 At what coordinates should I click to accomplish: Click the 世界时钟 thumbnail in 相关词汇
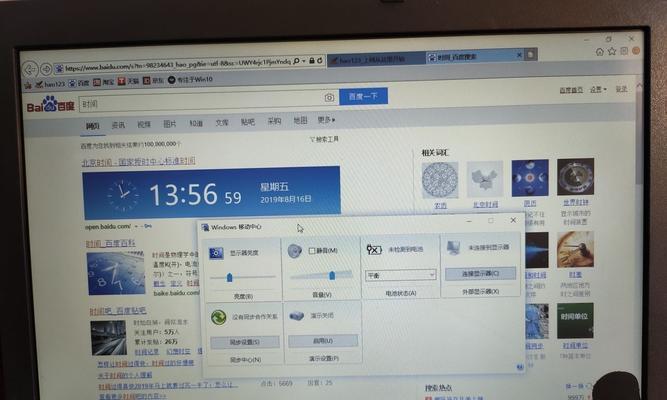tap(576, 176)
